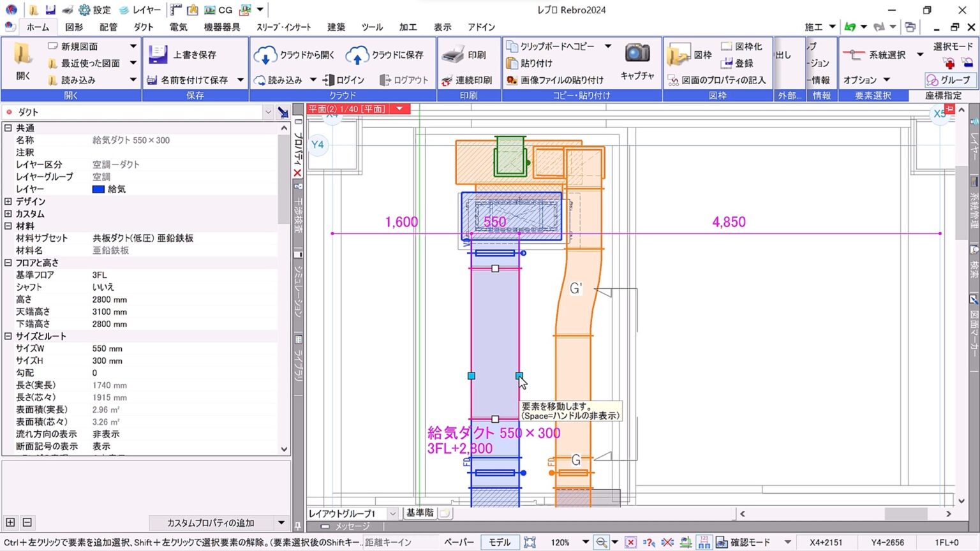Open クラウドから開く cloud download icon
980x551 pixels.
point(265,55)
